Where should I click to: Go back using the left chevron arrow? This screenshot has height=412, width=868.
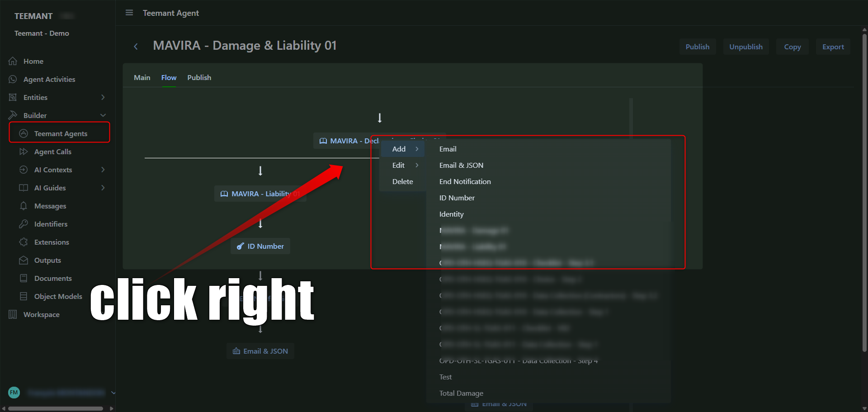pos(136,47)
